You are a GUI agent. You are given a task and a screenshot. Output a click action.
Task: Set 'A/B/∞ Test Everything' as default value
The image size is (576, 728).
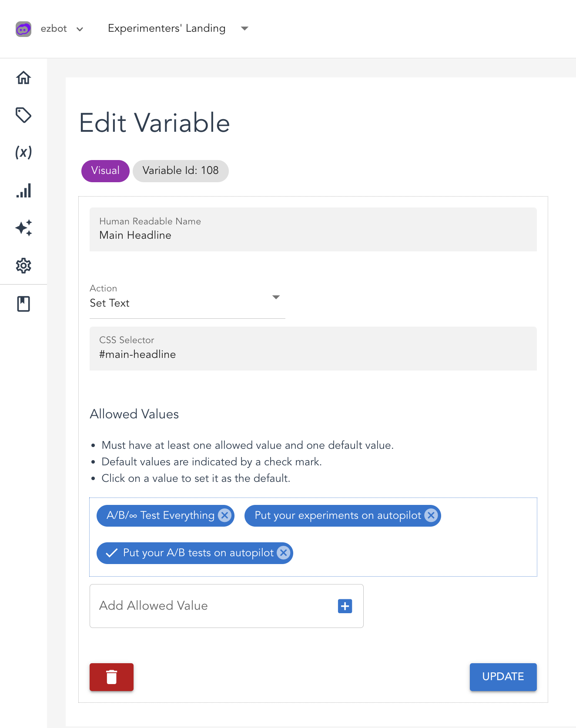(161, 516)
